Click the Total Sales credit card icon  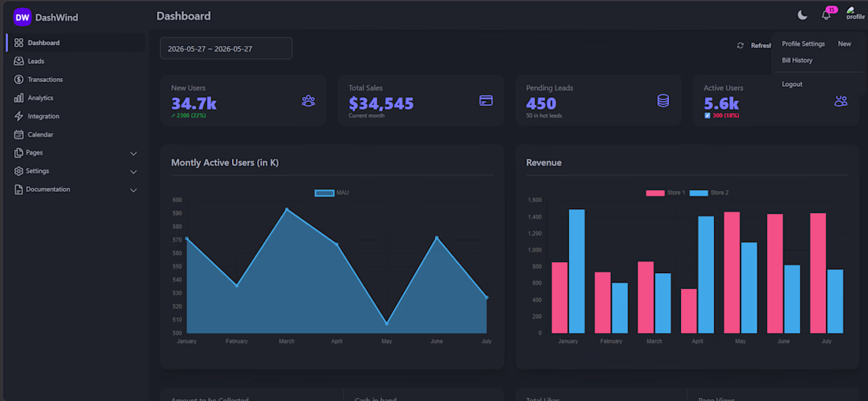click(x=486, y=101)
